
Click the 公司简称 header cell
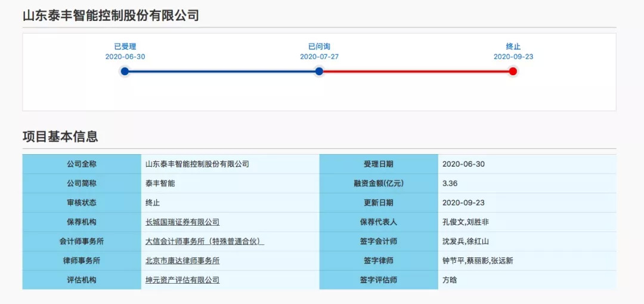pyautogui.click(x=82, y=183)
